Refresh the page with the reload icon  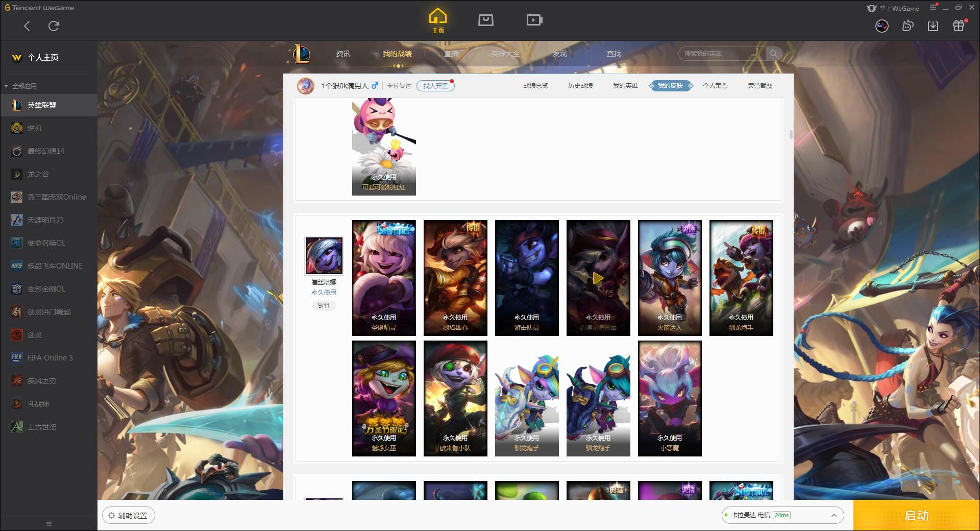[54, 26]
